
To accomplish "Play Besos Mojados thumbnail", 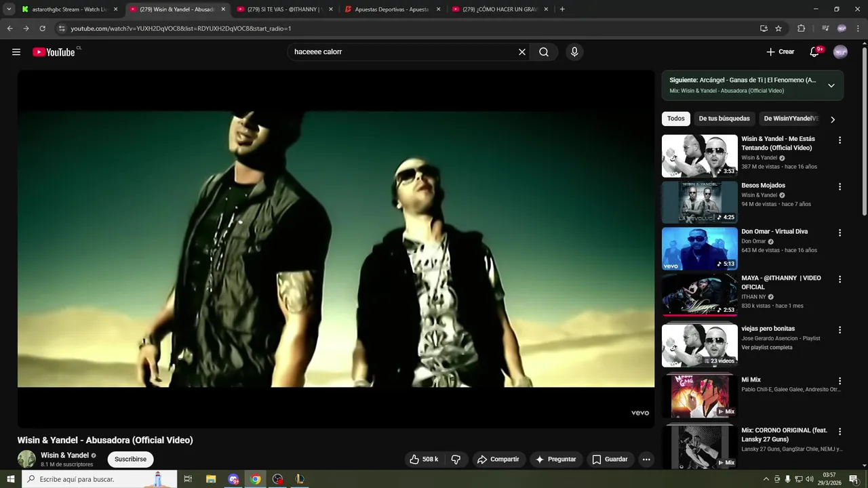I will click(699, 202).
